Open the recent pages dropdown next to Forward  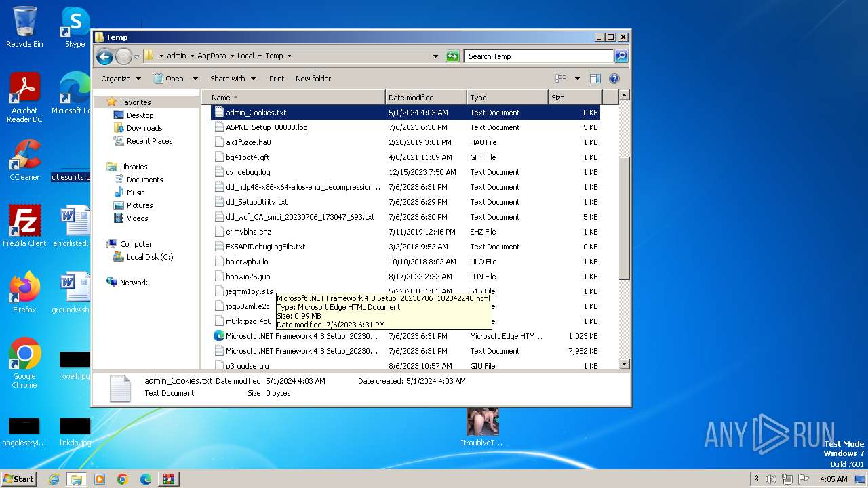136,56
